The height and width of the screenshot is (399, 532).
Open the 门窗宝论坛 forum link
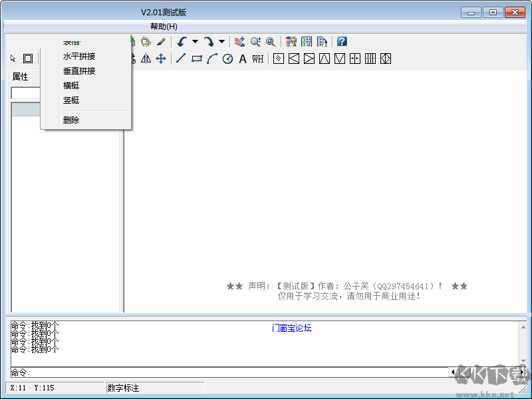pyautogui.click(x=292, y=328)
